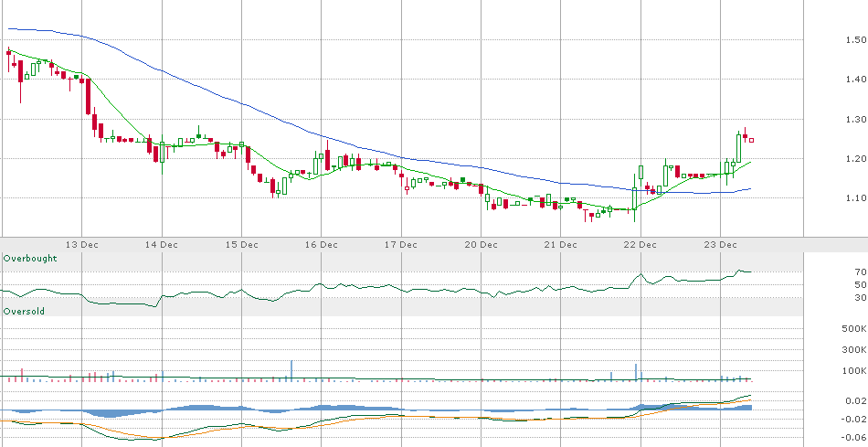Click the last hollow red candle on 23 Dec

point(751,140)
